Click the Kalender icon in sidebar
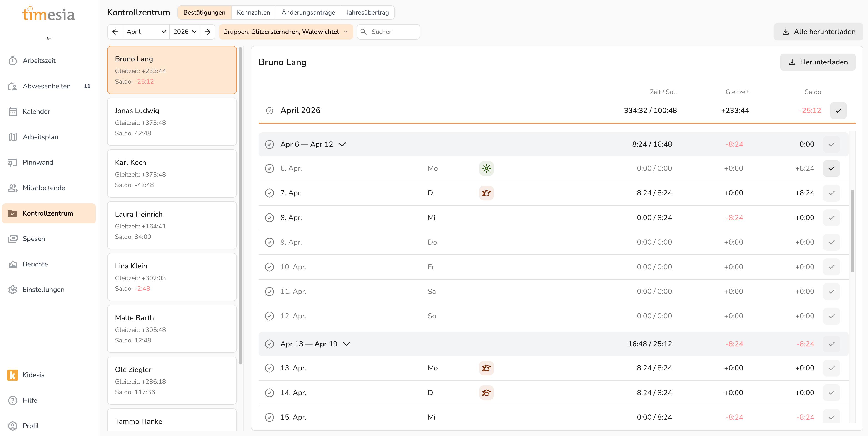868x436 pixels. (x=12, y=111)
